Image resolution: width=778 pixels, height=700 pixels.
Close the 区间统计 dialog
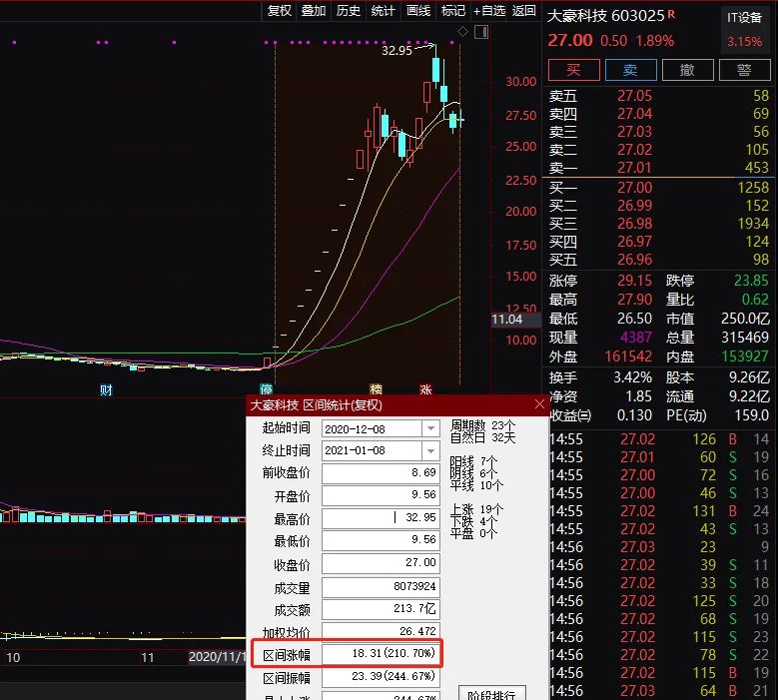[x=540, y=404]
